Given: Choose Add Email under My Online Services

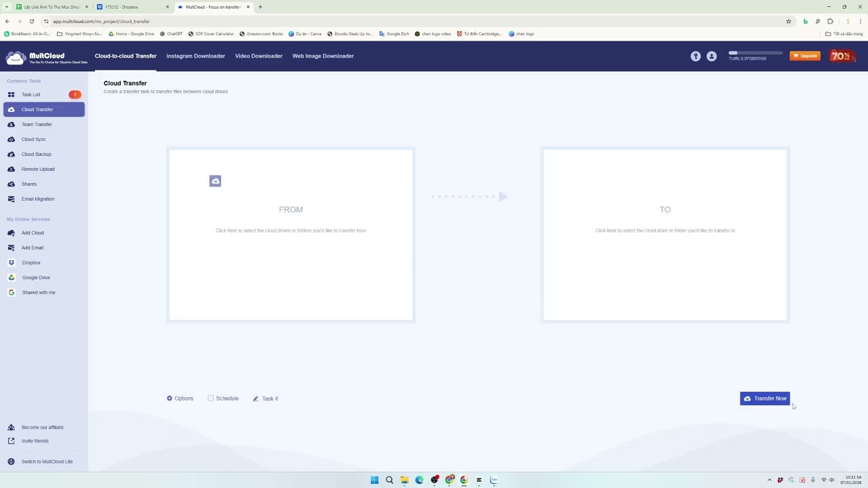Looking at the screenshot, I should [x=43, y=247].
